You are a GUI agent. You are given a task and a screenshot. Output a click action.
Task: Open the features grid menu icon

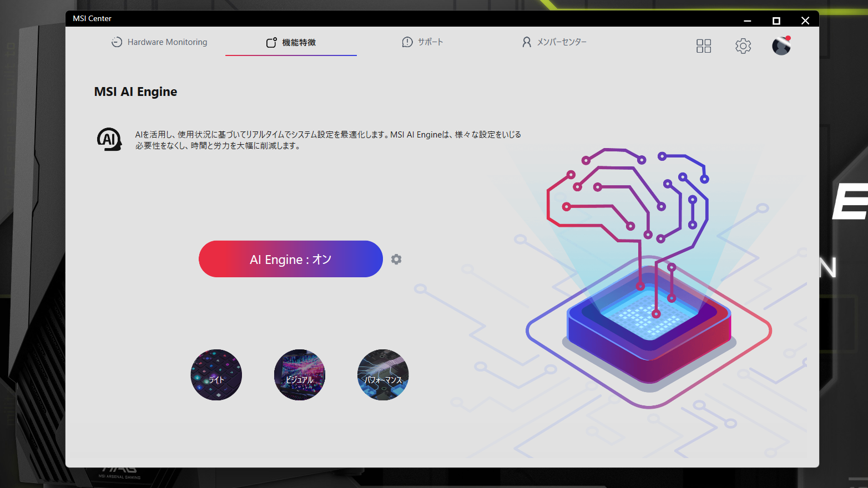[x=703, y=46]
